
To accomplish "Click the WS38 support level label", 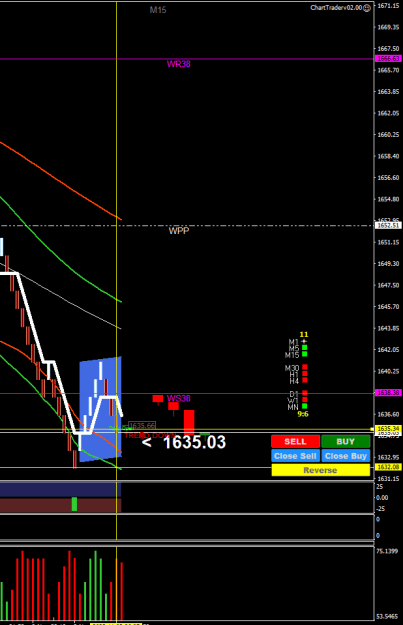I will pyautogui.click(x=179, y=399).
